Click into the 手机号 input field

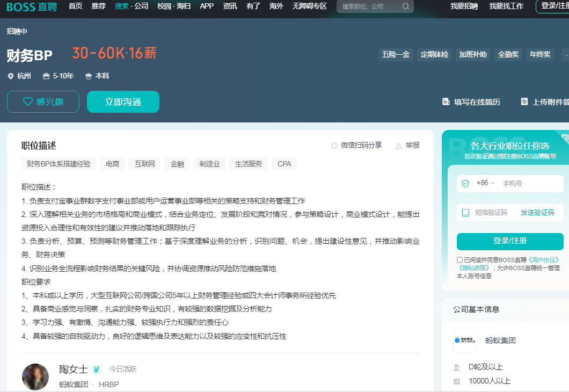pyautogui.click(x=531, y=183)
